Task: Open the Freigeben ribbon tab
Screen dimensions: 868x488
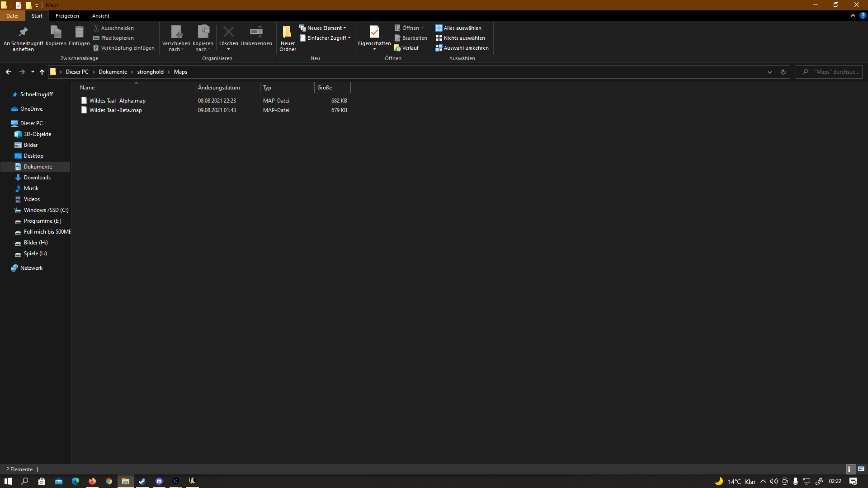Action: click(x=67, y=16)
